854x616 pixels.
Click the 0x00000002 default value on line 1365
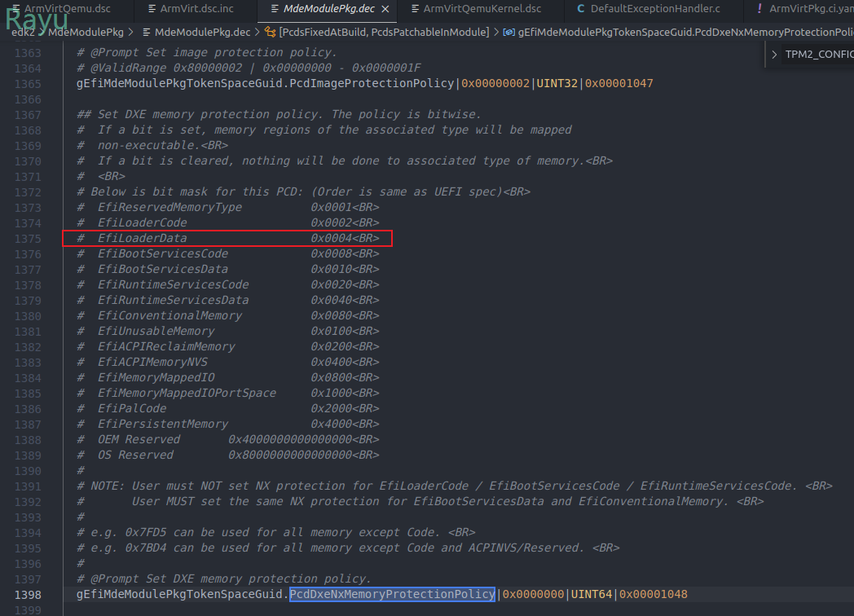[x=495, y=83]
